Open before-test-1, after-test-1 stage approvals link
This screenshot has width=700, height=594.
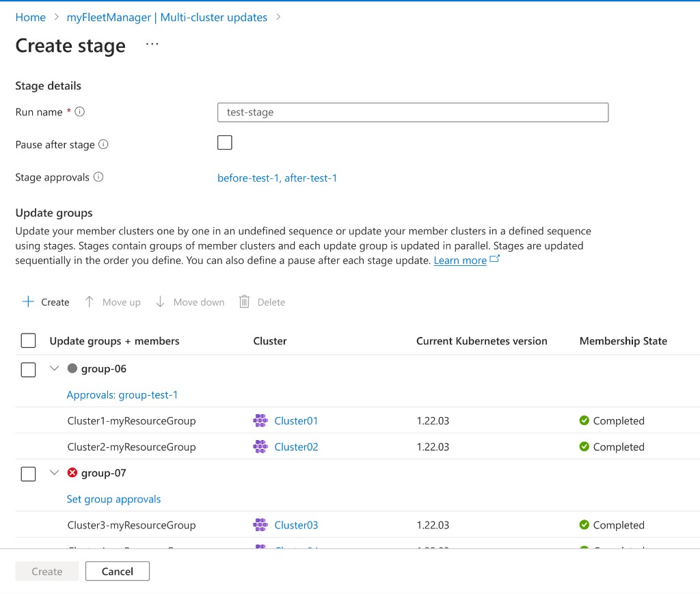tap(277, 178)
